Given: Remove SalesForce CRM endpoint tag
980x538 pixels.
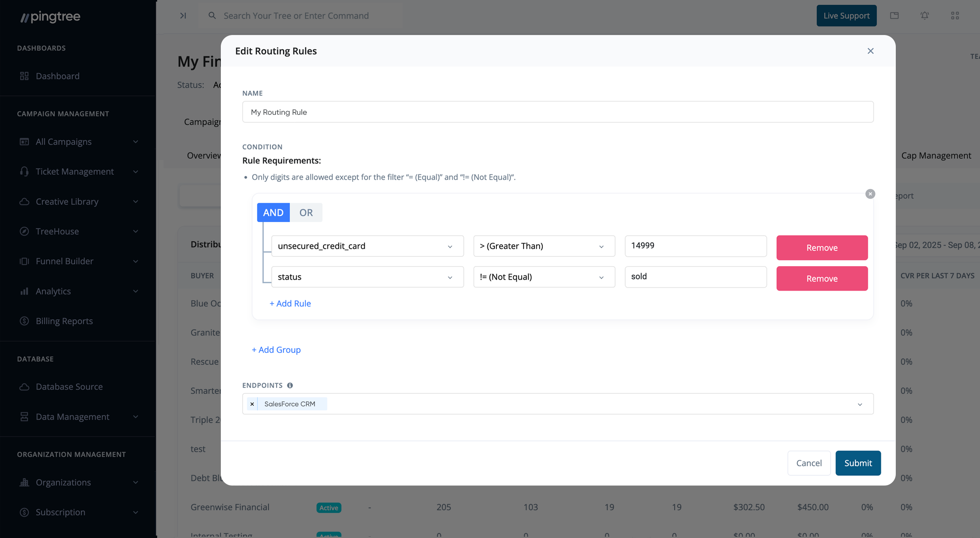Looking at the screenshot, I should tap(252, 404).
